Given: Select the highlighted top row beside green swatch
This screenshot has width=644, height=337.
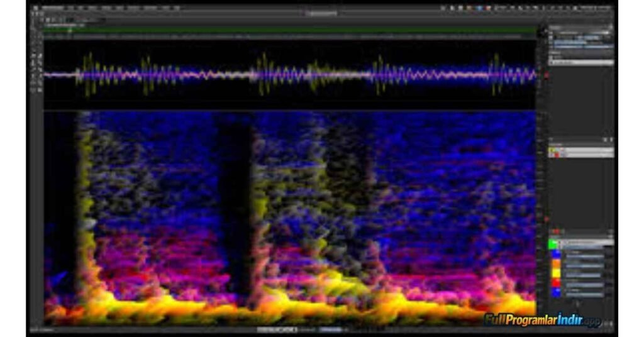Looking at the screenshot, I should point(587,242).
